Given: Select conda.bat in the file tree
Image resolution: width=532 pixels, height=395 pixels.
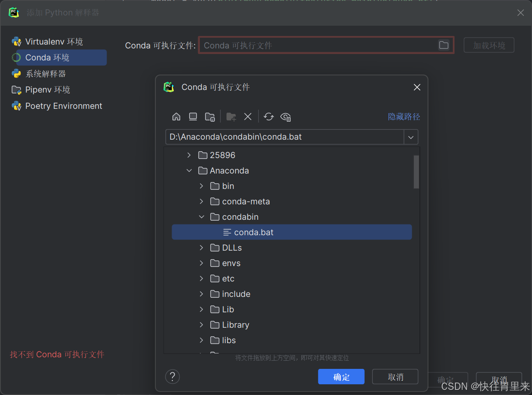Looking at the screenshot, I should click(291, 232).
